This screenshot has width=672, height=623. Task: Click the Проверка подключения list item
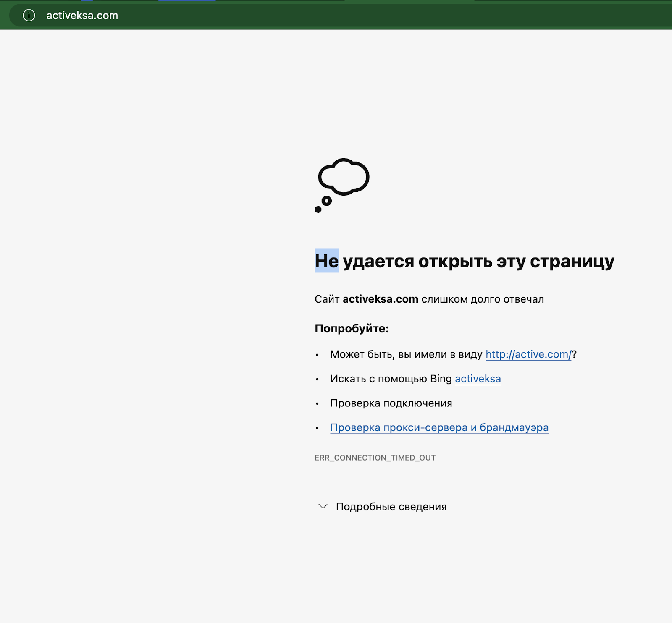pyautogui.click(x=391, y=403)
